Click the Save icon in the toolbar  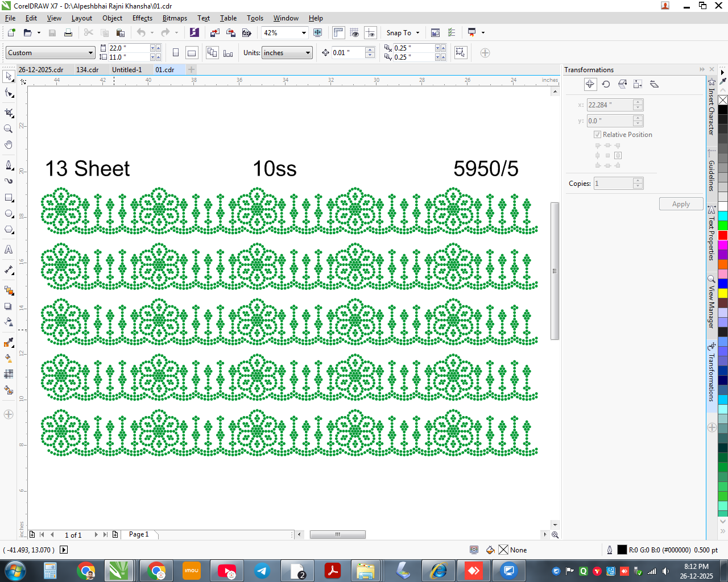tap(52, 33)
